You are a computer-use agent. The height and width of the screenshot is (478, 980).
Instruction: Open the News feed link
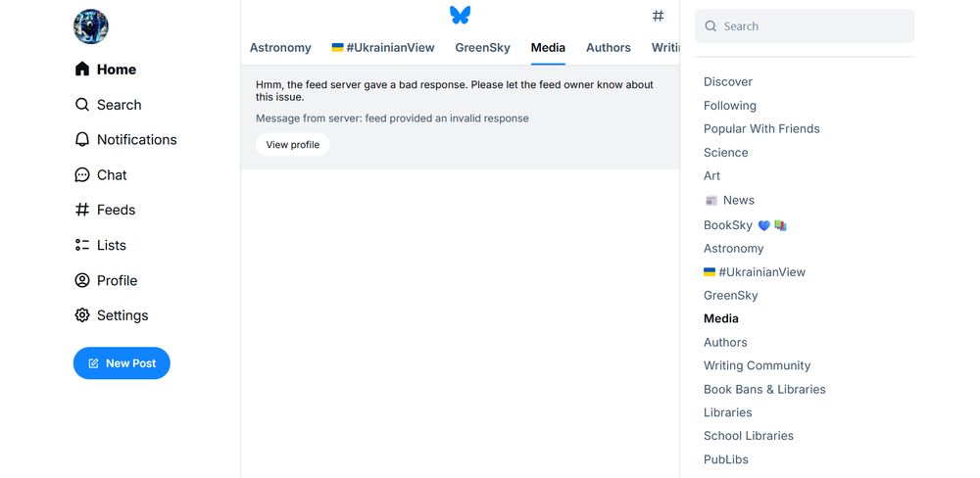[729, 200]
